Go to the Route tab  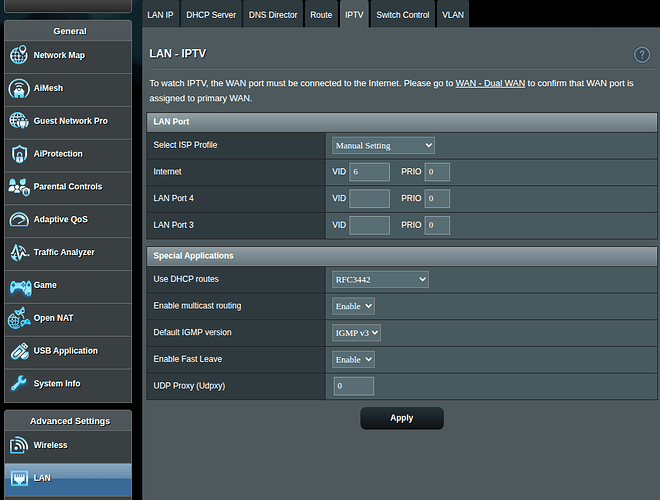pos(321,15)
